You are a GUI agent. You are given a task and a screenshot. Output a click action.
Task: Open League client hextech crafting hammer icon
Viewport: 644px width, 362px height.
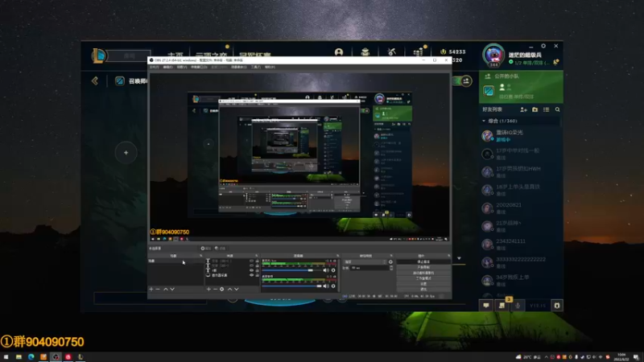pos(391,52)
